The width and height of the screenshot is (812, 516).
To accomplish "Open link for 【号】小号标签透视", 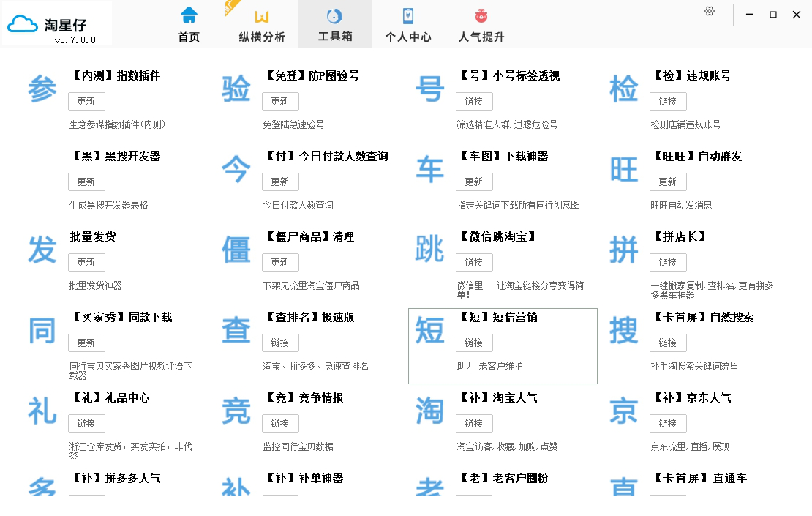I will tap(474, 102).
